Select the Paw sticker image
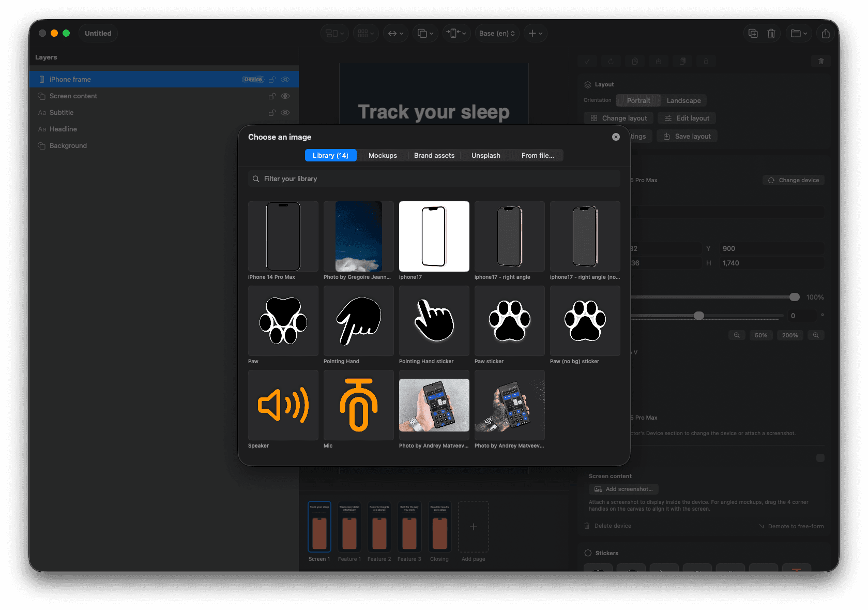Screen dimensions: 868x610 510,321
